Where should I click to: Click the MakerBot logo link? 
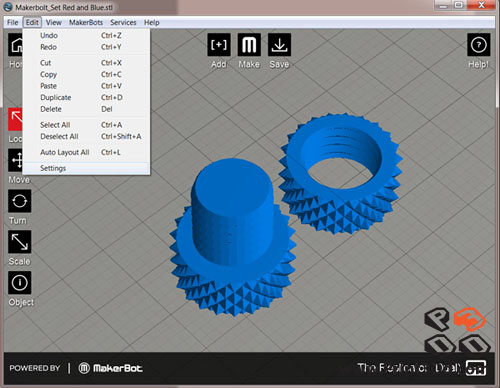pos(111,368)
